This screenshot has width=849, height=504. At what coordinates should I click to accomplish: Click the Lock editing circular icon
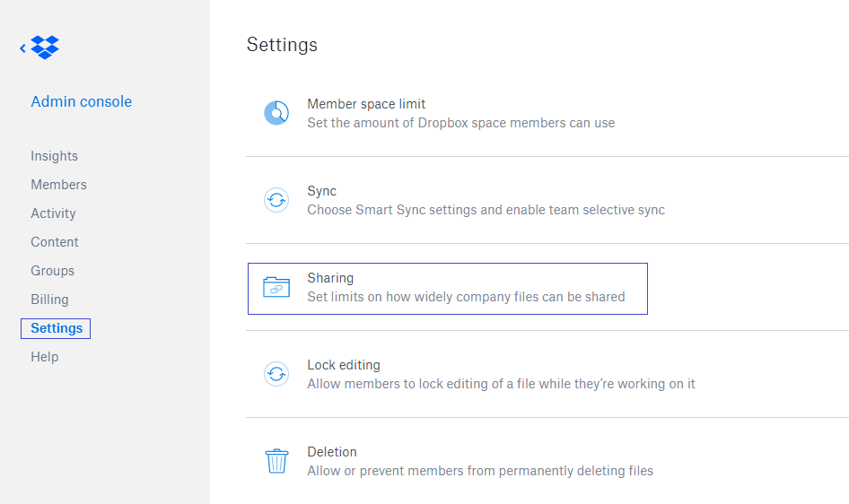pos(276,374)
